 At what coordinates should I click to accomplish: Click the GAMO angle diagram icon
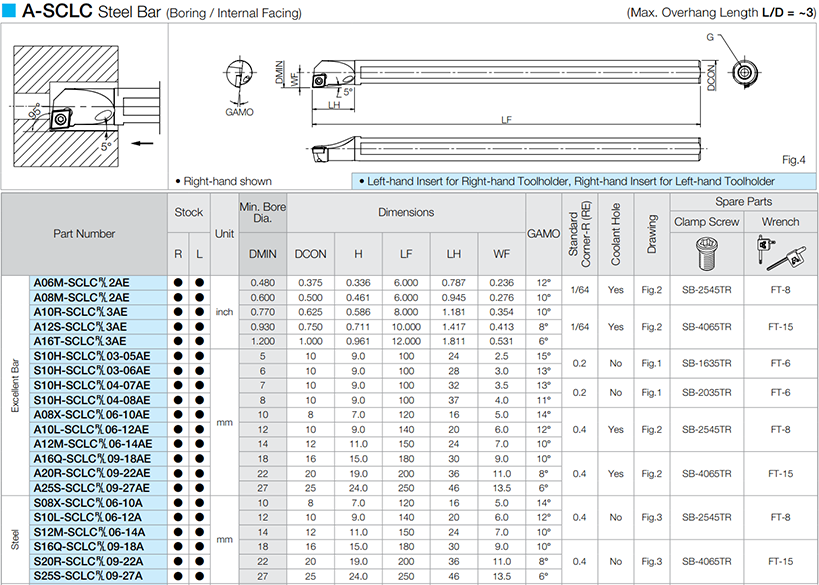tap(239, 87)
